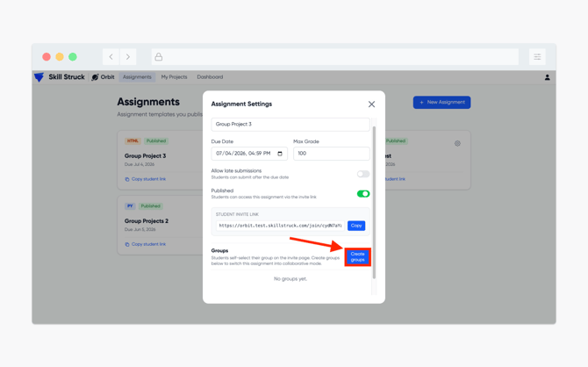Close the Assignment Settings dialog

tap(371, 104)
